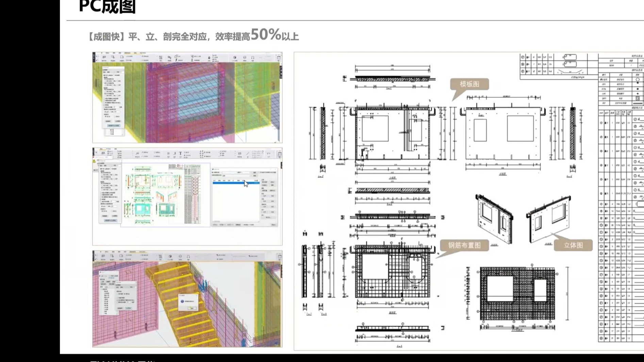Click the padlock icon in the top screenshot's toolbar
This screenshot has height=362, width=644.
click(x=209, y=57)
